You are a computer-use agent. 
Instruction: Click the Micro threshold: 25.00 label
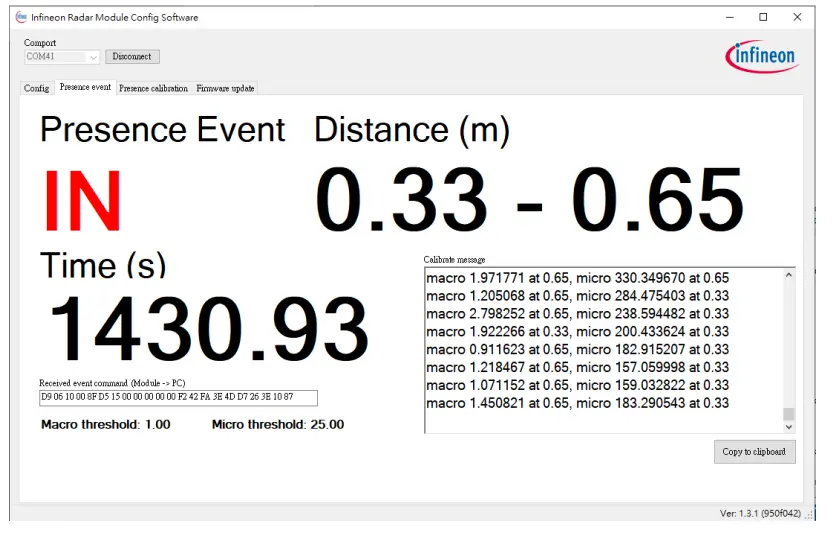click(x=278, y=425)
